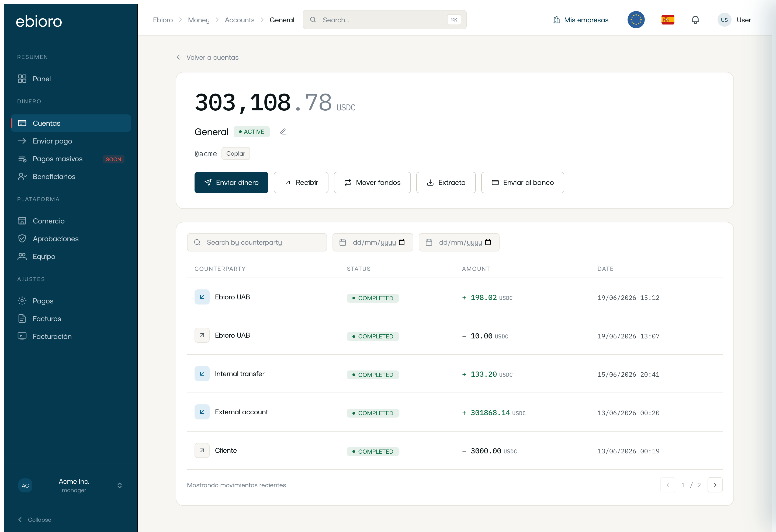
Task: Open the Panel dashboard
Action: (x=71, y=79)
